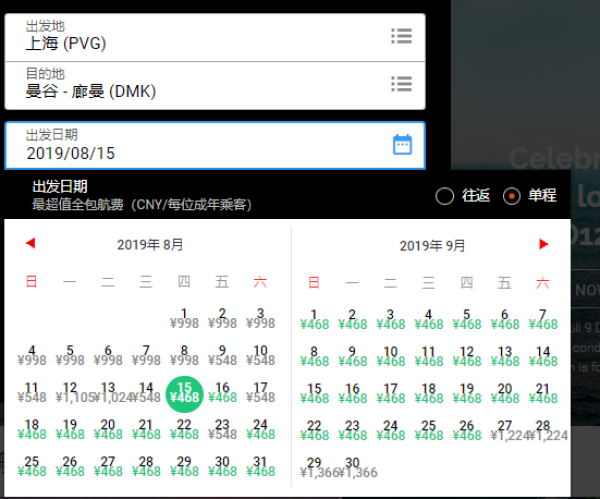Click the selected August 15 date

[x=184, y=394]
